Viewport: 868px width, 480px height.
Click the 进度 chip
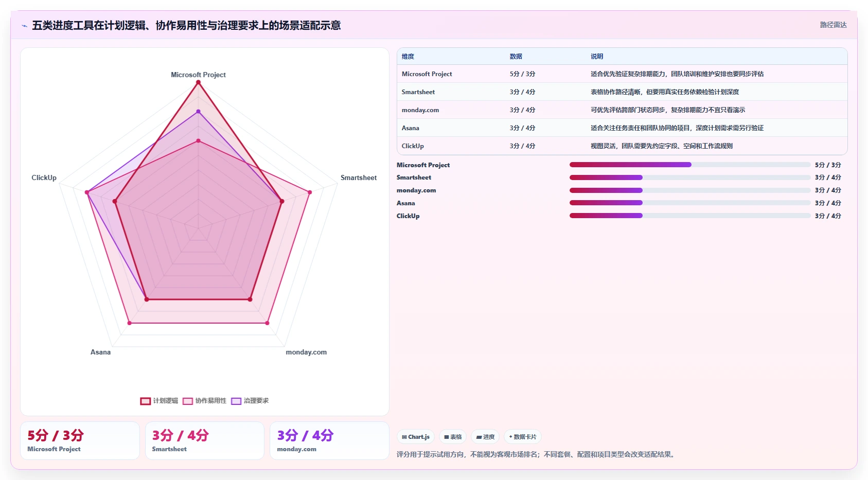[x=485, y=437]
